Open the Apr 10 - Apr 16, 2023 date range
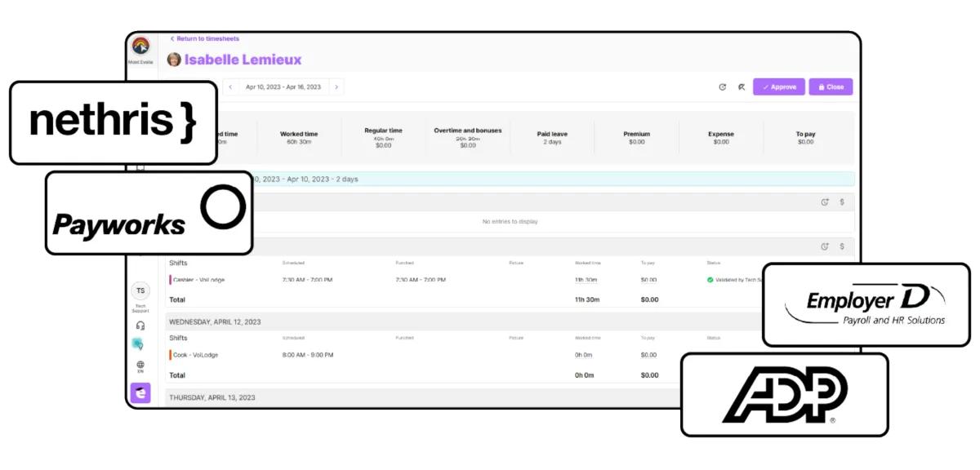Screen dimensions: 980x470 point(283,86)
